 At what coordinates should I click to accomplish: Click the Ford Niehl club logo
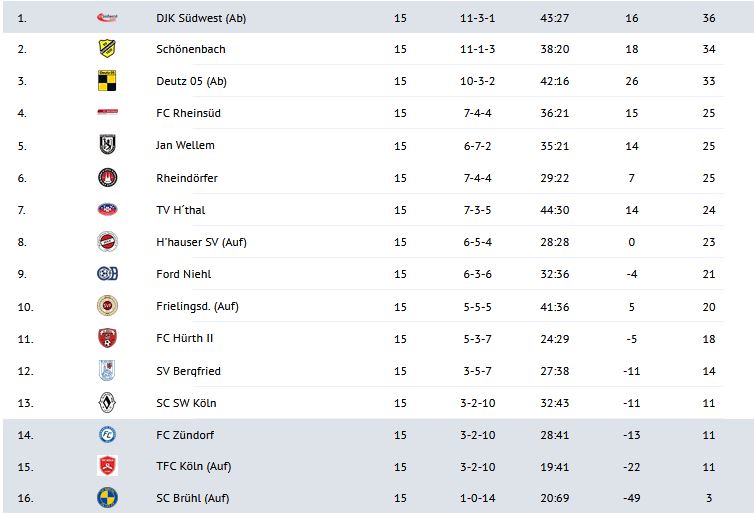107,274
